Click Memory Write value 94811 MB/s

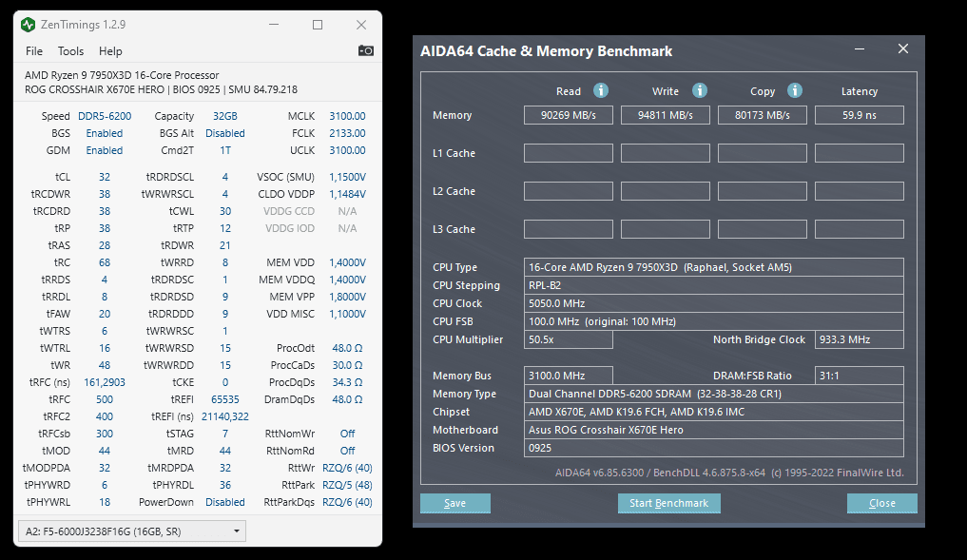[666, 115]
